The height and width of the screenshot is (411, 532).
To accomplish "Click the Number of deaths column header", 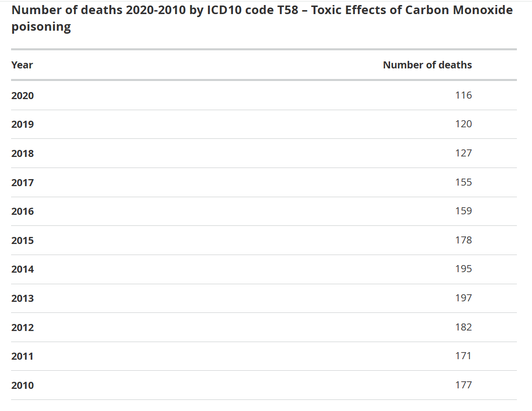I will click(427, 65).
